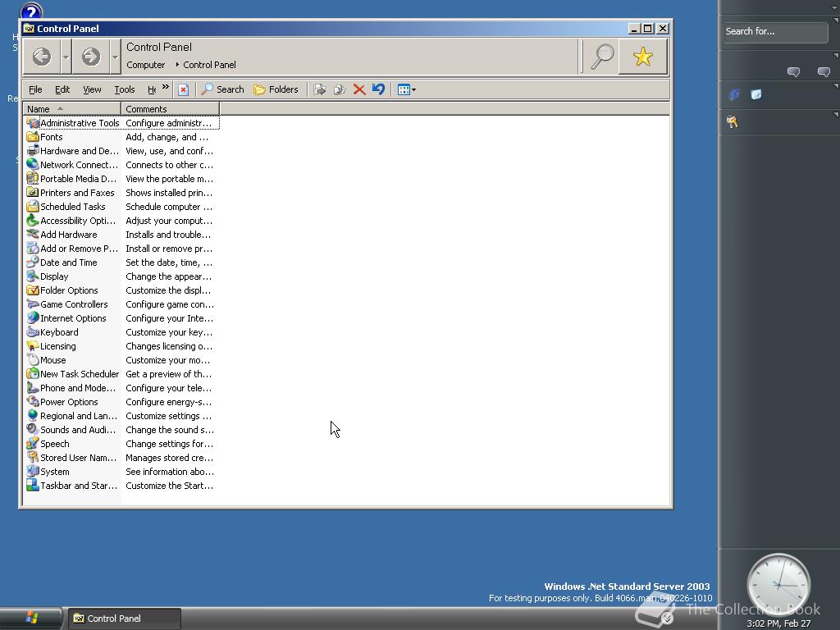Select the Add or Remove Programs item name
This screenshot has width=840, height=630.
(79, 248)
